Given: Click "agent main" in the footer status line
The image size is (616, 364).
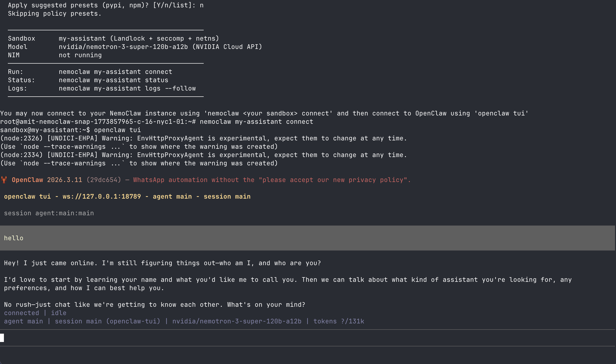Looking at the screenshot, I should pos(23,321).
